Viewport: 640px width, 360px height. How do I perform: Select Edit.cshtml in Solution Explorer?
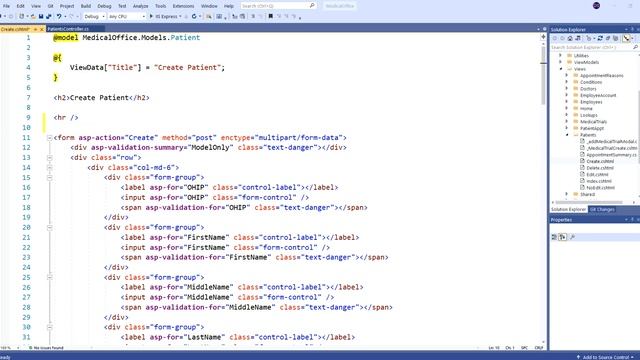click(x=597, y=174)
